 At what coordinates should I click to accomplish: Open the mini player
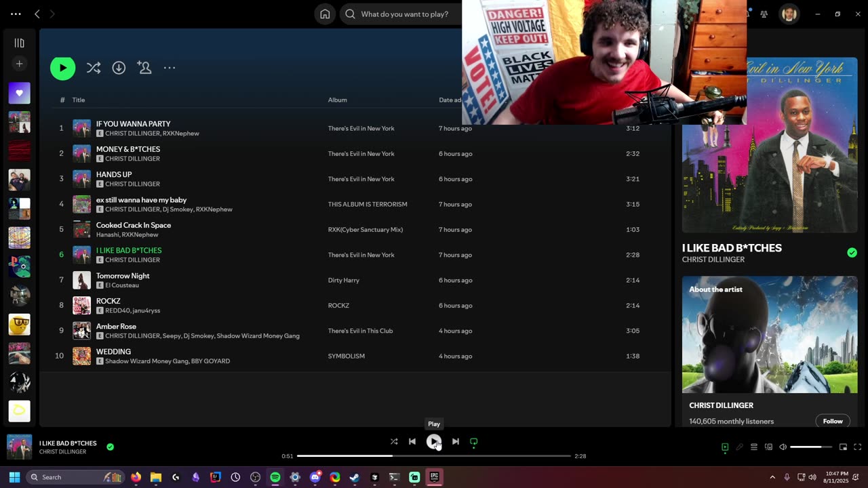[x=843, y=447]
